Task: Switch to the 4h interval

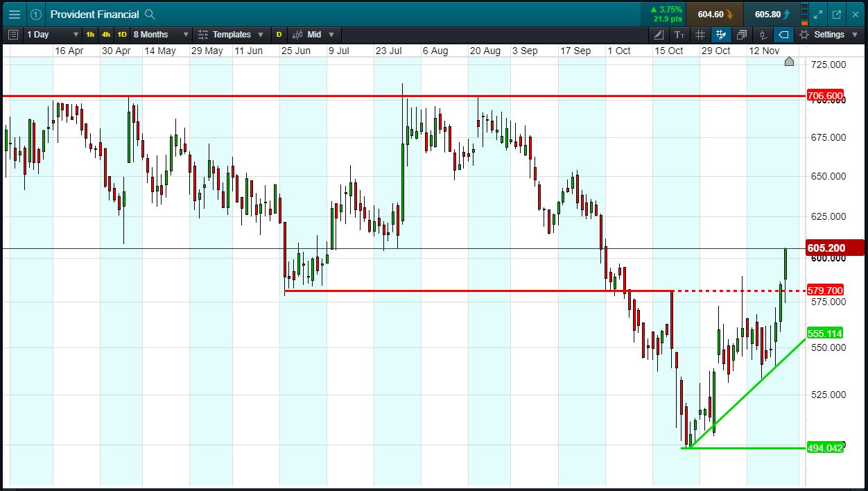Action: 106,34
